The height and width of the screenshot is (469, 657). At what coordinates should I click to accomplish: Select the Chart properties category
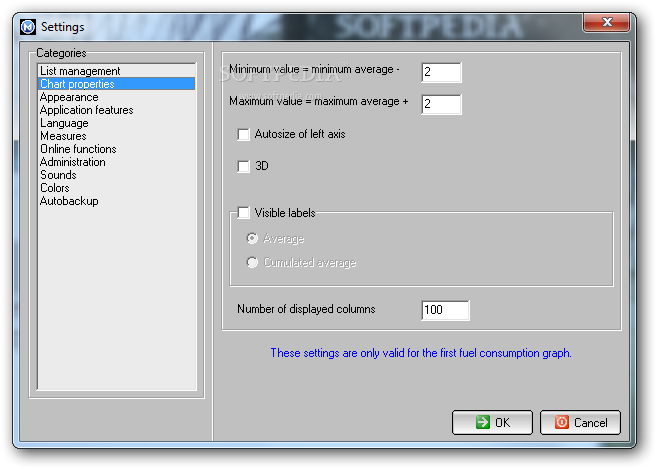point(116,84)
